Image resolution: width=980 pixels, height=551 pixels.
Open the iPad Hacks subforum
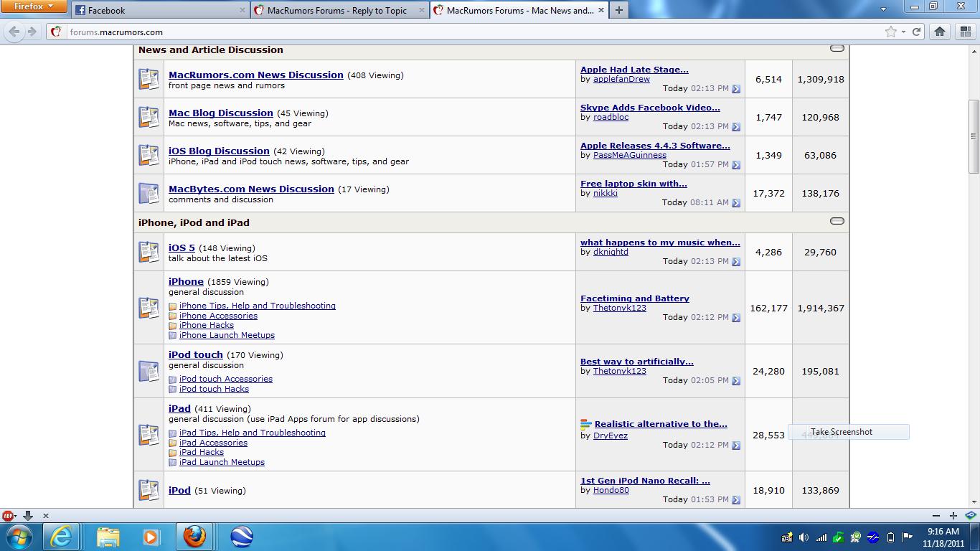coord(202,452)
